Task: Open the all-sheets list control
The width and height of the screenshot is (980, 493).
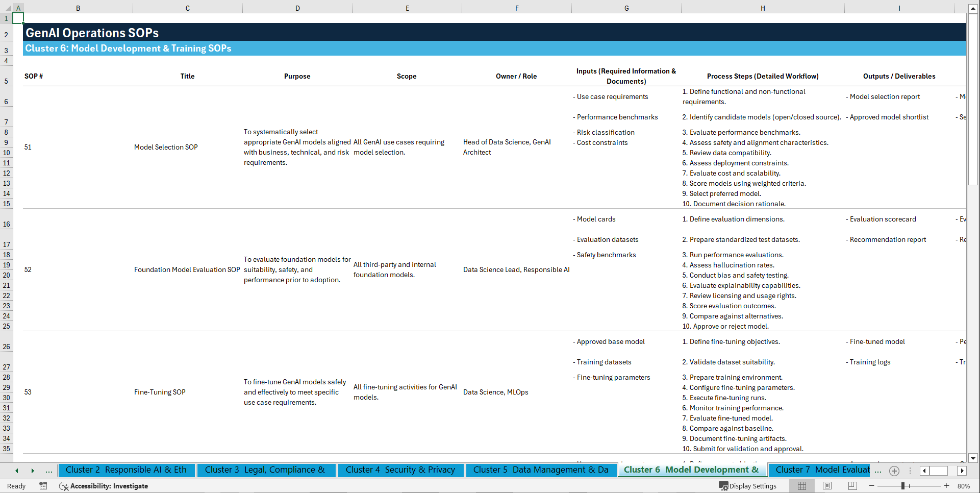Action: click(911, 471)
